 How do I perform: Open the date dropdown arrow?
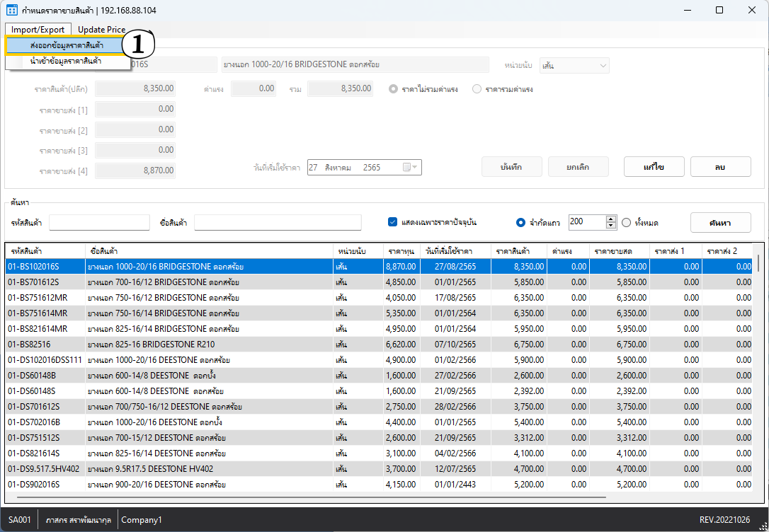(x=416, y=168)
